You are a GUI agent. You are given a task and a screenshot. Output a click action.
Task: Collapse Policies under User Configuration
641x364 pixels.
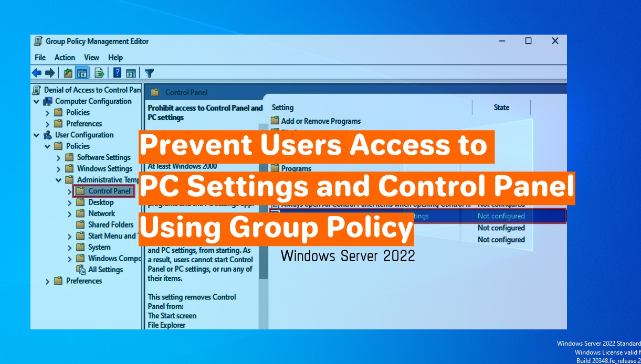(x=47, y=146)
